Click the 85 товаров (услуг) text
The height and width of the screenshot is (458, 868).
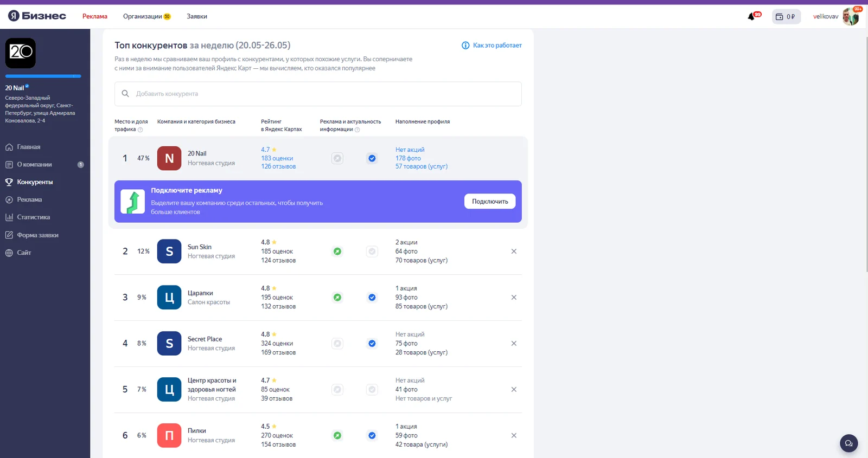422,307
